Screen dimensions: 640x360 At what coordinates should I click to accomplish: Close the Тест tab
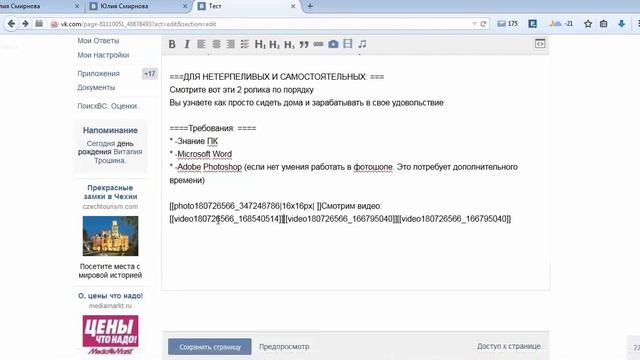pos(293,6)
